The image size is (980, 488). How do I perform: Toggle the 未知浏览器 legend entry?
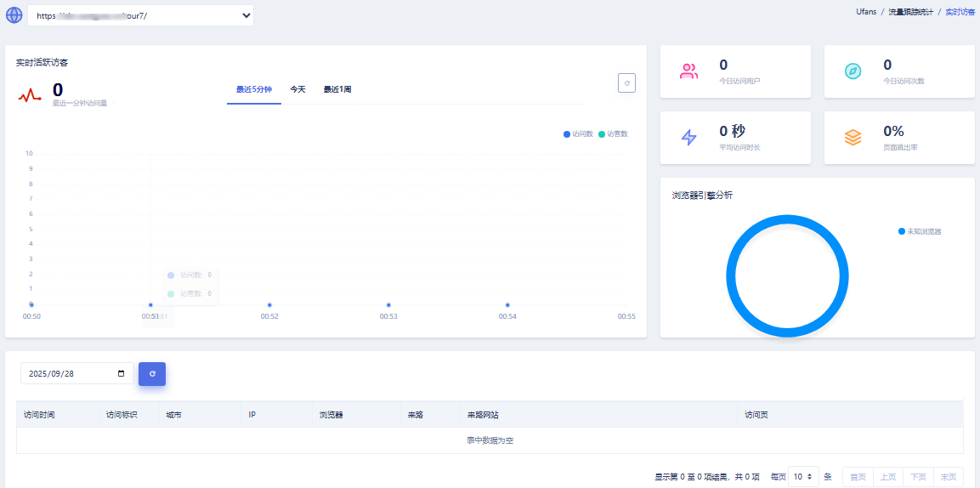tap(920, 231)
